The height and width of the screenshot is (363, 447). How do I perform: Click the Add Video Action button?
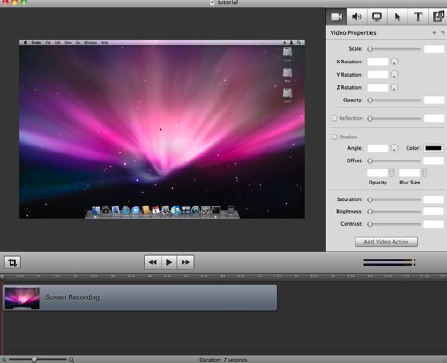pyautogui.click(x=386, y=242)
